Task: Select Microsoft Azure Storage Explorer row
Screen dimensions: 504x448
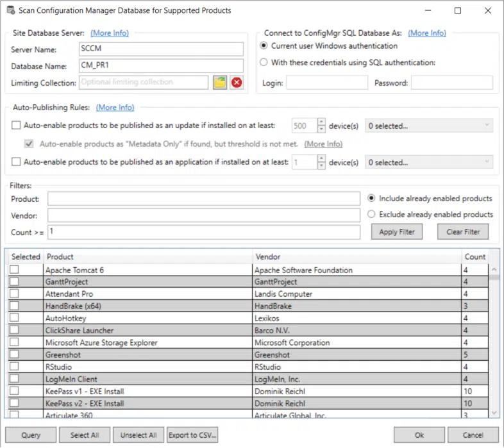Action: (x=248, y=343)
